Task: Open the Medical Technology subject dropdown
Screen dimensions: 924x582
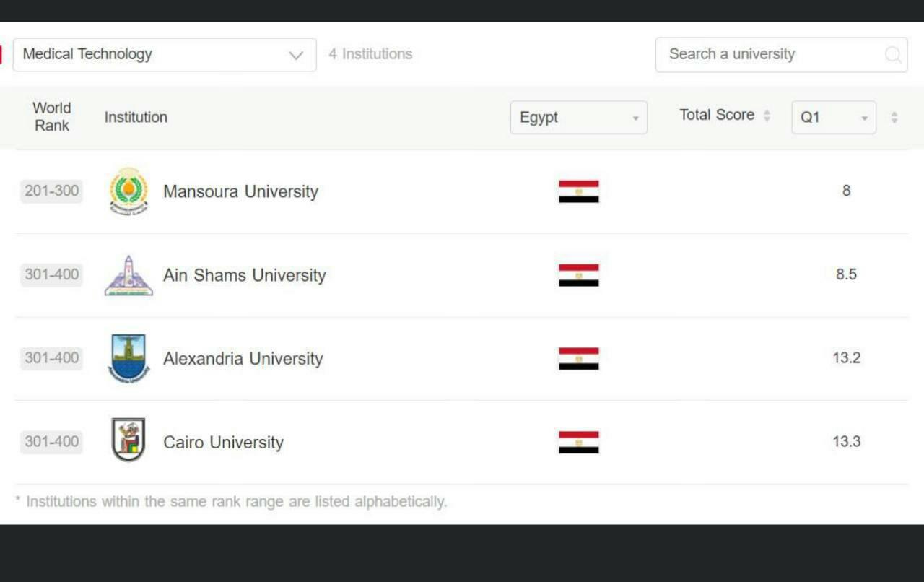Action: click(165, 55)
